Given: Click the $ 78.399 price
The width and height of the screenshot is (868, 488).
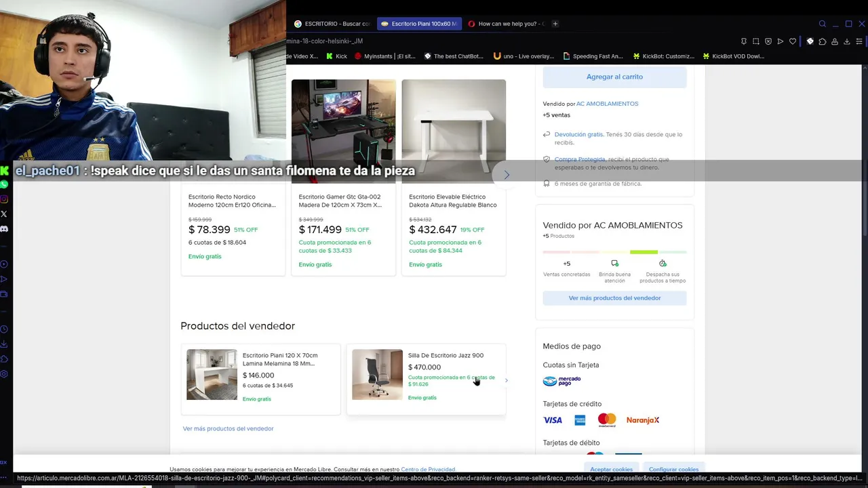Looking at the screenshot, I should [210, 230].
